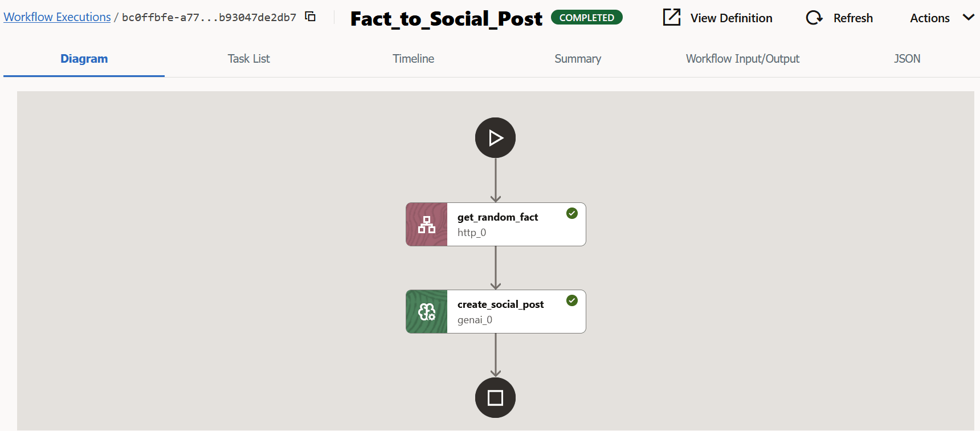Switch to the Task List tab

248,59
